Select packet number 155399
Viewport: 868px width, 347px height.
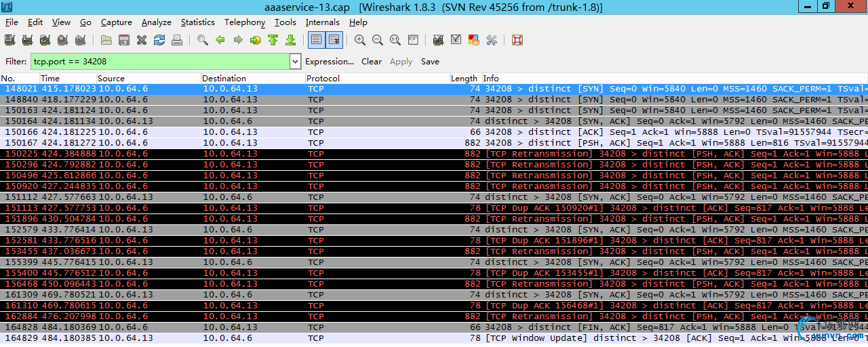434,262
